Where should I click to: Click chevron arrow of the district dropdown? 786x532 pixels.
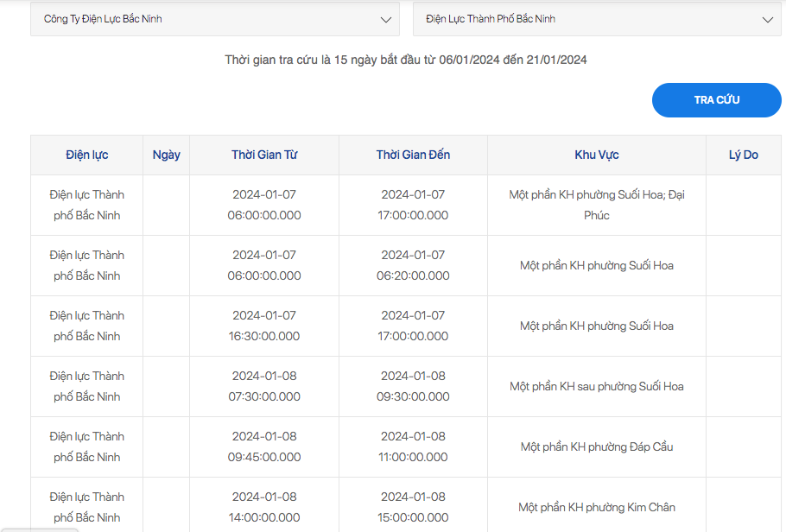[x=768, y=20]
